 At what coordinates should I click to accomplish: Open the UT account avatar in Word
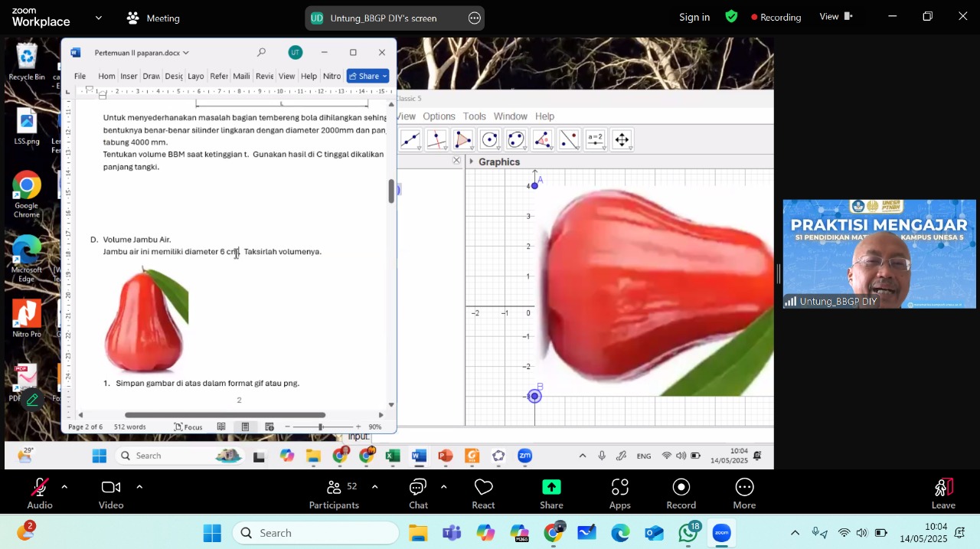click(296, 52)
